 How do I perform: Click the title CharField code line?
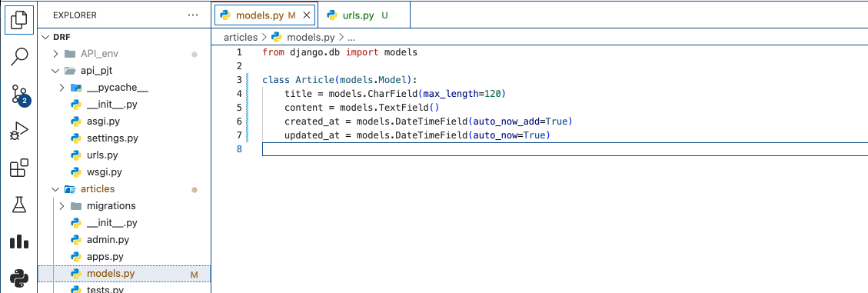395,94
